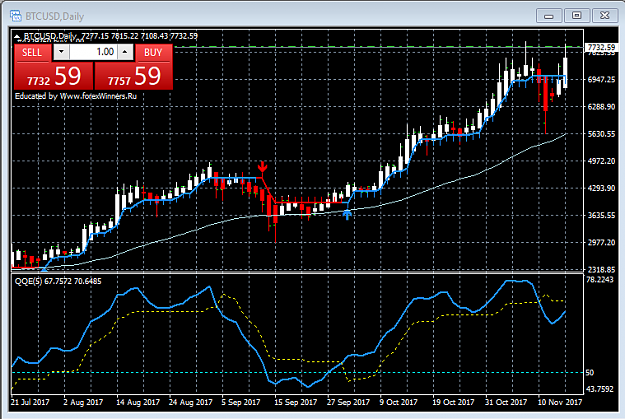
Task: Click the 21 Jul 2017 date label
Action: (x=30, y=402)
